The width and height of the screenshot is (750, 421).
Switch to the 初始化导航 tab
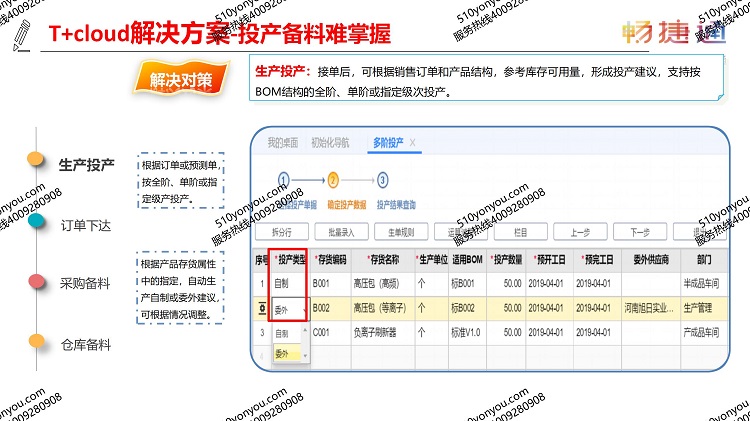332,143
